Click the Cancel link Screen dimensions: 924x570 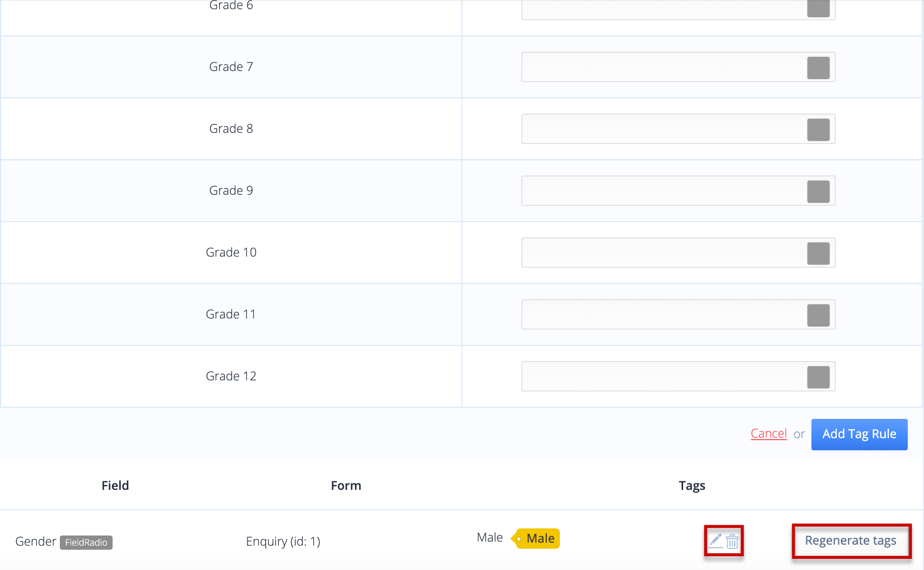tap(768, 434)
